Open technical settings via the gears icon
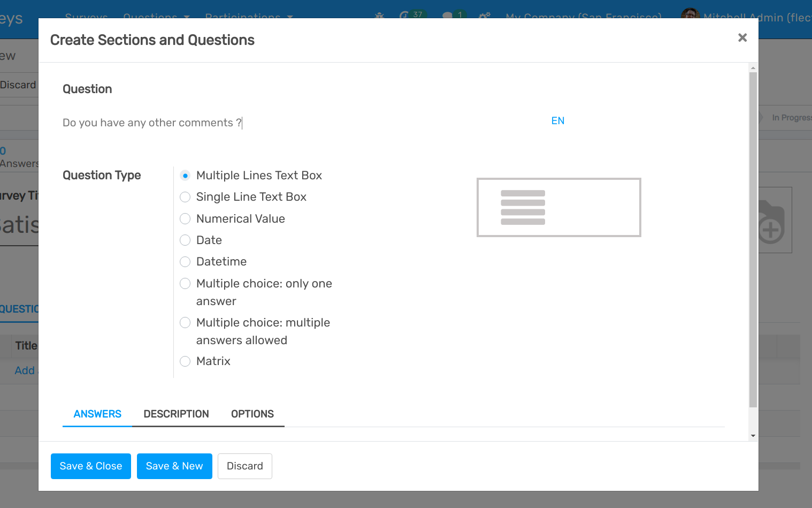812x508 pixels. click(x=484, y=17)
